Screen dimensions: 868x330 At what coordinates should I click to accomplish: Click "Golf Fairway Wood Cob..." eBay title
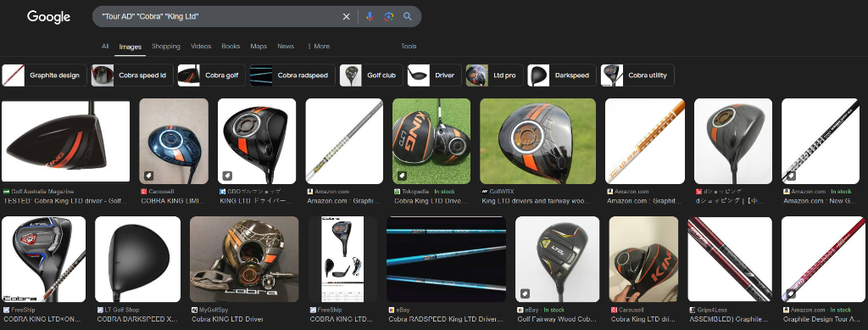click(x=557, y=320)
